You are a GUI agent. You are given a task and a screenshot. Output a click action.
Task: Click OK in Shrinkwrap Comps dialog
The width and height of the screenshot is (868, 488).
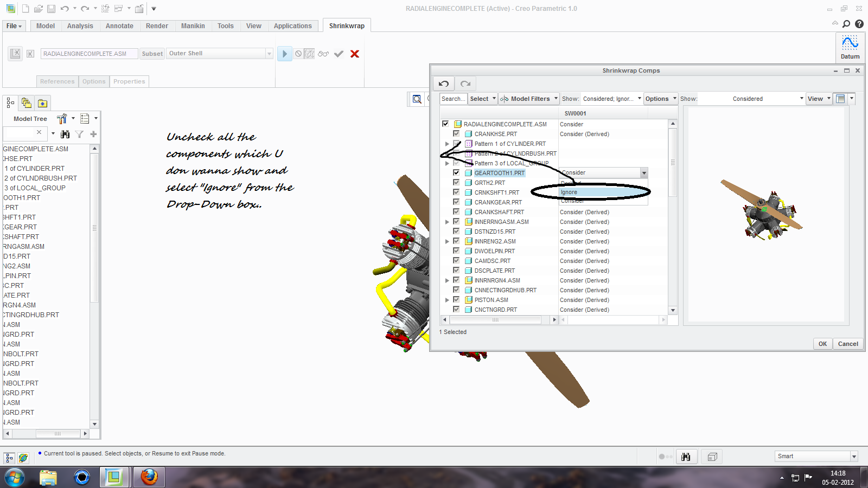(x=822, y=344)
